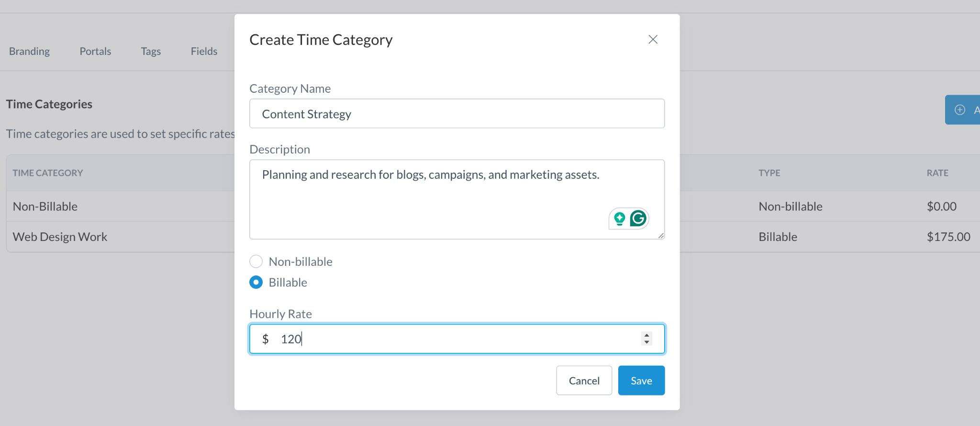Screen dimensions: 980x426
Task: Focus the Hourly Rate input field
Action: point(455,339)
